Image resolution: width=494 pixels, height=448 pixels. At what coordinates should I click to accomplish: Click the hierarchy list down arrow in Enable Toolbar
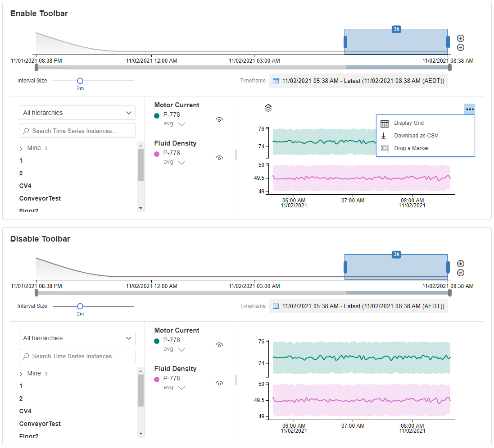point(141,208)
